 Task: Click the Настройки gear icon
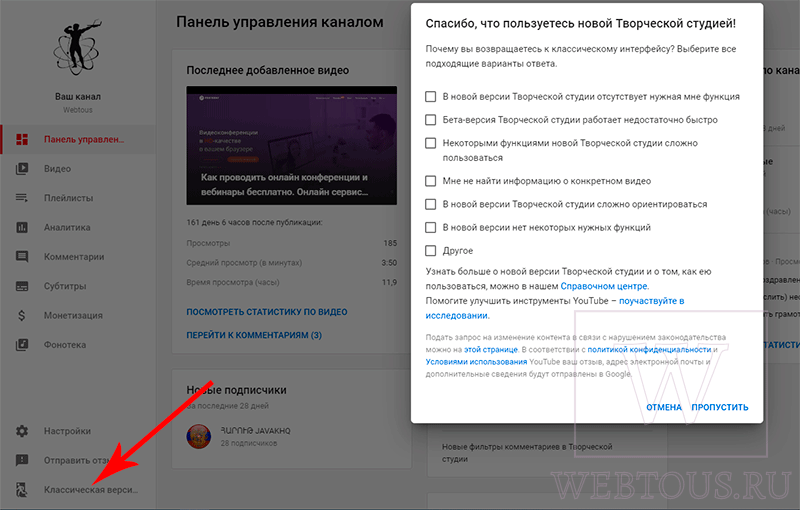click(x=22, y=431)
